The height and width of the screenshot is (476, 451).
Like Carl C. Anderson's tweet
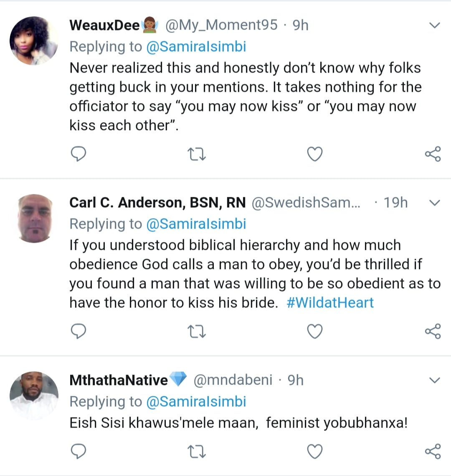(x=315, y=332)
